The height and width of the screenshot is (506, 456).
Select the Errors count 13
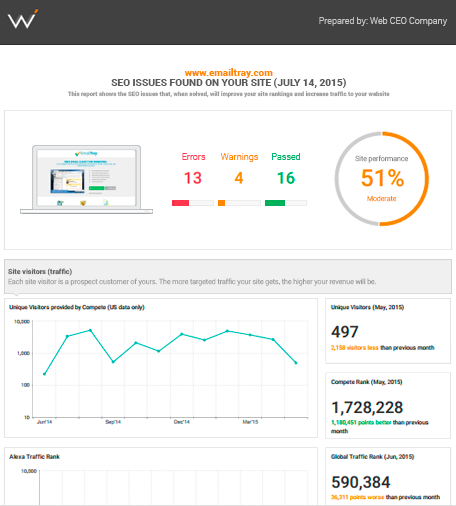point(193,178)
